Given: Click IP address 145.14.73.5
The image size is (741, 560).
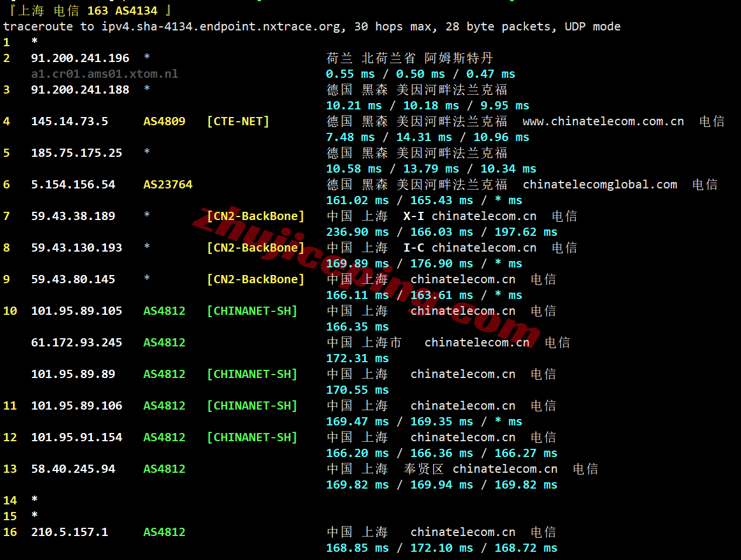Looking at the screenshot, I should pyautogui.click(x=70, y=121).
